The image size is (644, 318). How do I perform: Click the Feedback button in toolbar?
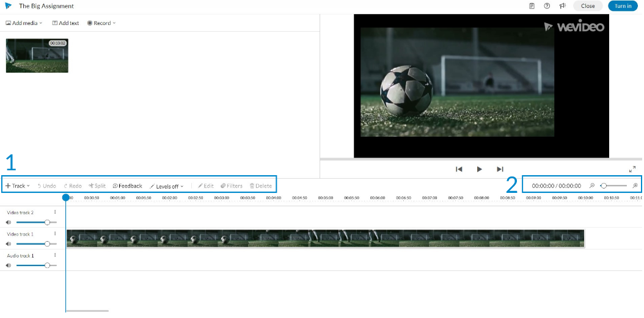click(127, 186)
